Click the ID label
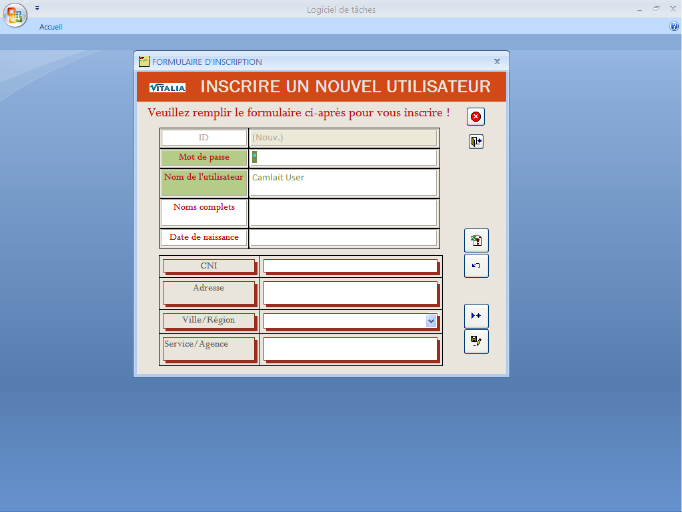This screenshot has width=682, height=512. tap(204, 137)
